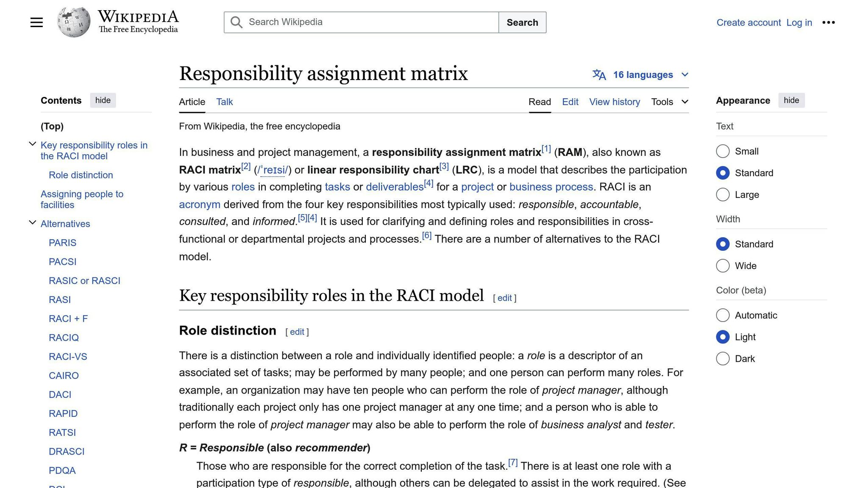The width and height of the screenshot is (868, 488).
Task: Open the language selector icon
Action: pyautogui.click(x=599, y=75)
